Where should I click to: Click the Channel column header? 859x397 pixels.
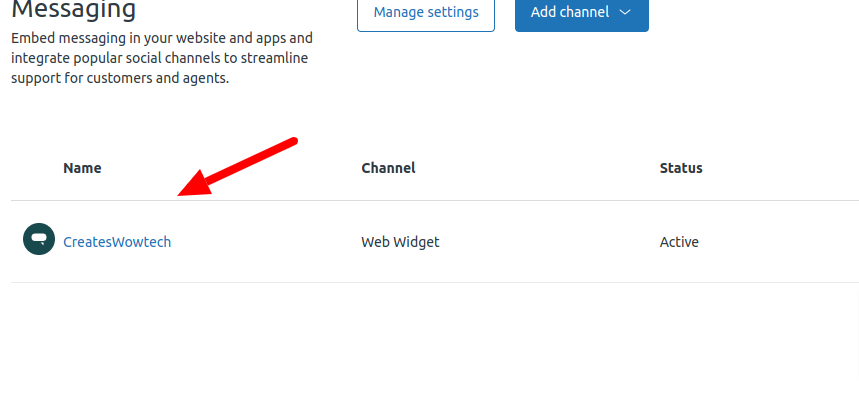[x=388, y=168]
